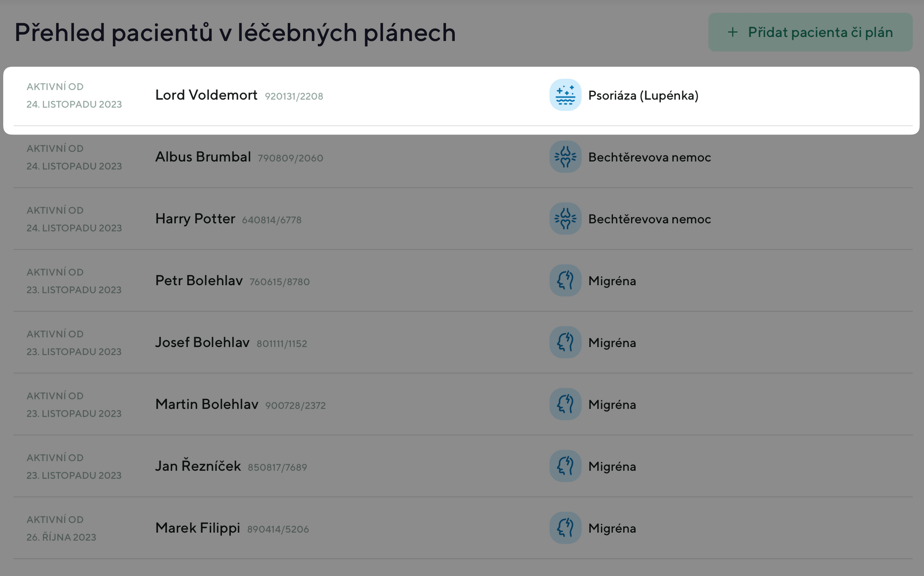Click Josef Bolehlav's Migréna icon
Image resolution: width=924 pixels, height=576 pixels.
[565, 343]
